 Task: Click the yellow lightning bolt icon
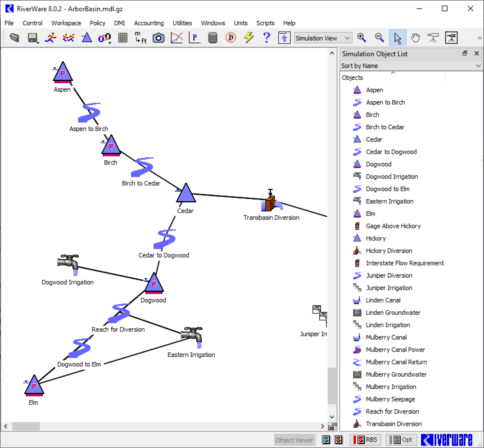pos(248,38)
